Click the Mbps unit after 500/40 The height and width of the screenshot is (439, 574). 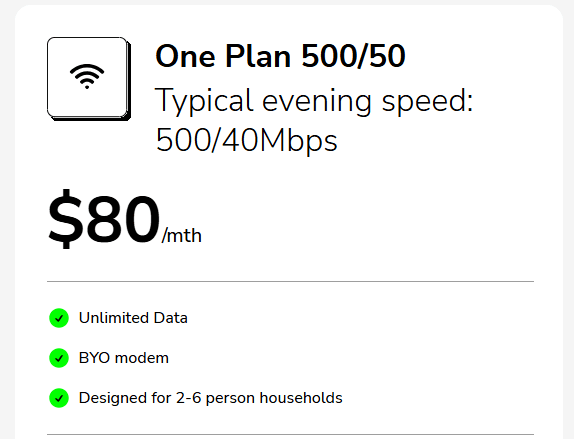(298, 141)
